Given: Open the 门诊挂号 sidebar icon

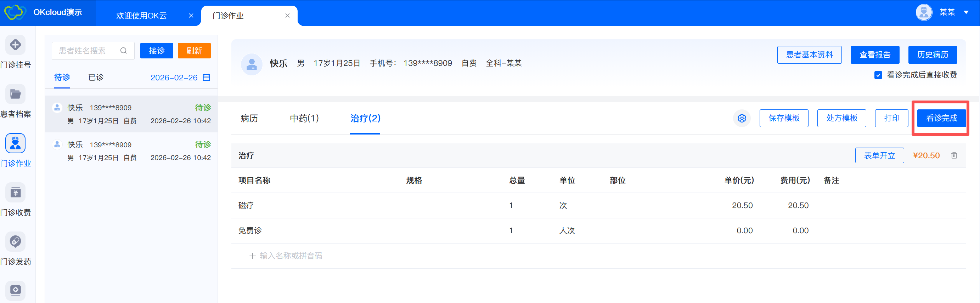Looking at the screenshot, I should click(15, 45).
